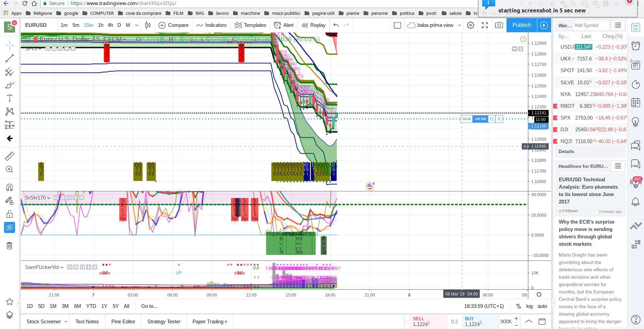Click the play stream button beside Publish
This screenshot has height=329, width=644.
coord(544,25)
